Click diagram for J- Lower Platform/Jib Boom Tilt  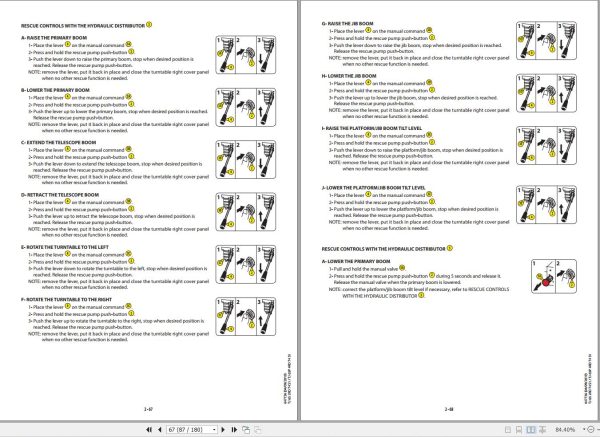tap(546, 205)
